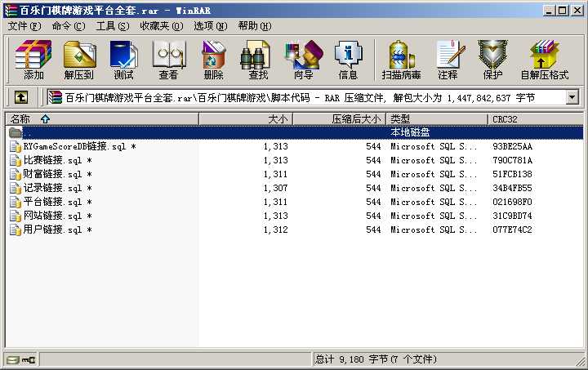The image size is (588, 370).
Task: Click CRC32 value 31C9BD74
Action: point(512,216)
